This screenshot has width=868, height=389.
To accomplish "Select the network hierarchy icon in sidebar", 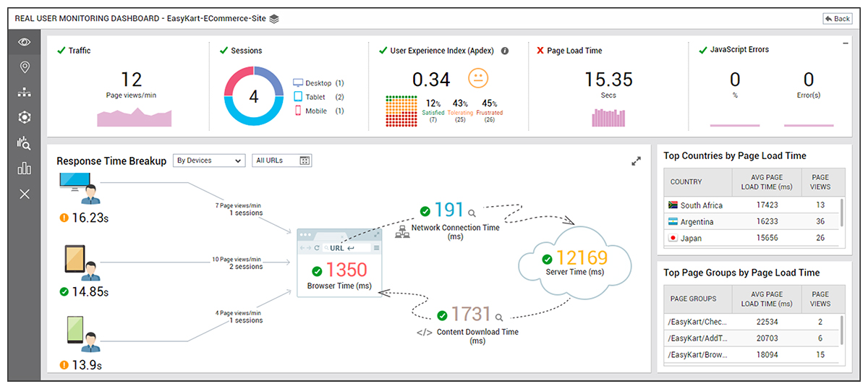I will tap(25, 93).
